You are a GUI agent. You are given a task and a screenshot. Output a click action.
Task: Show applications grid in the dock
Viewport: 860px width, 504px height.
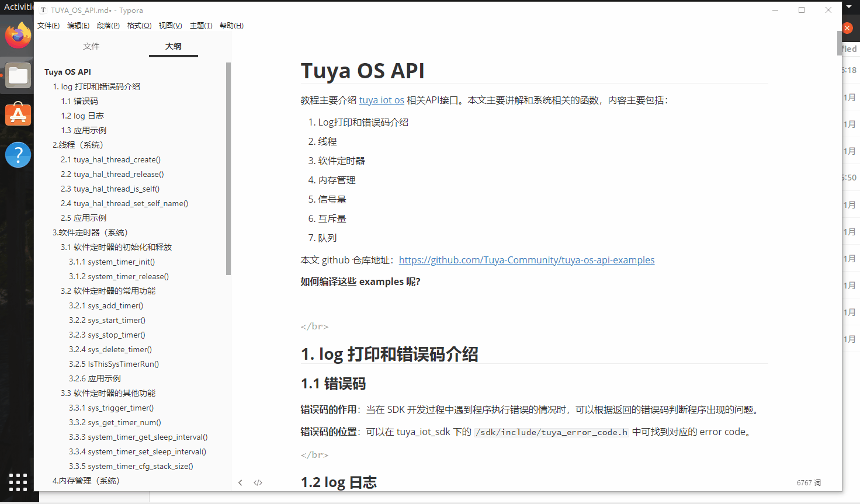(x=18, y=482)
